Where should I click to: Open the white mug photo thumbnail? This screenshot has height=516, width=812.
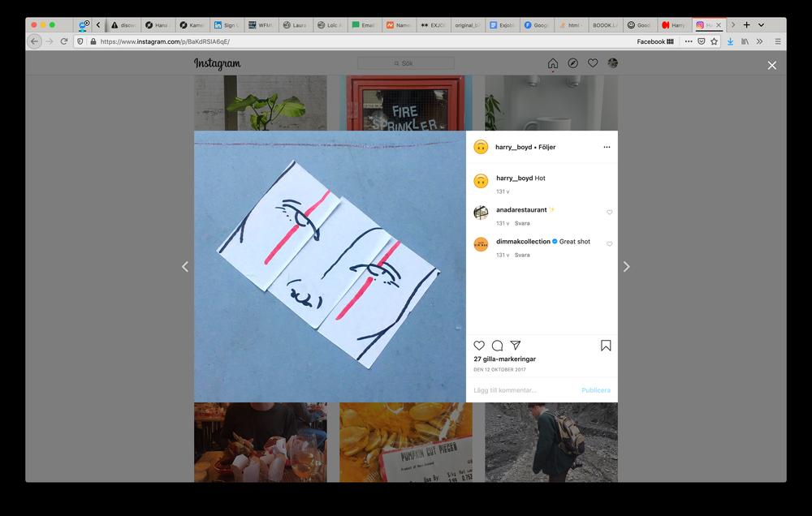tap(551, 103)
